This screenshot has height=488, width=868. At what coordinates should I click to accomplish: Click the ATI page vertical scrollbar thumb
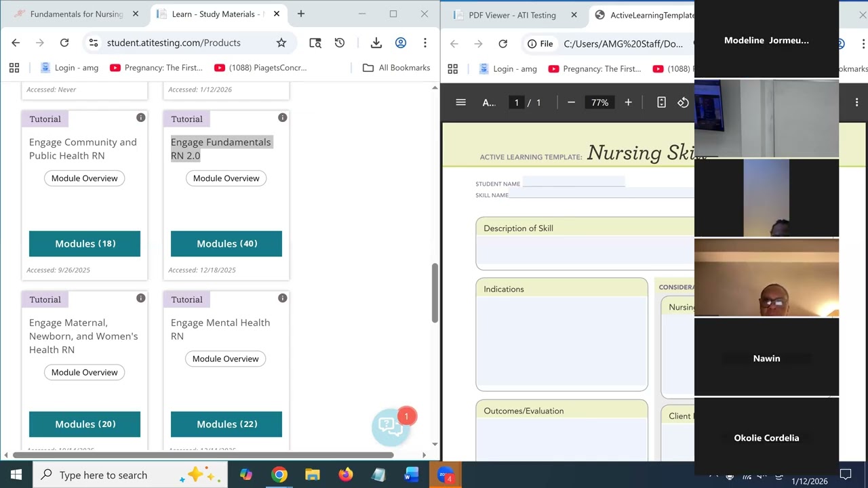(x=435, y=292)
